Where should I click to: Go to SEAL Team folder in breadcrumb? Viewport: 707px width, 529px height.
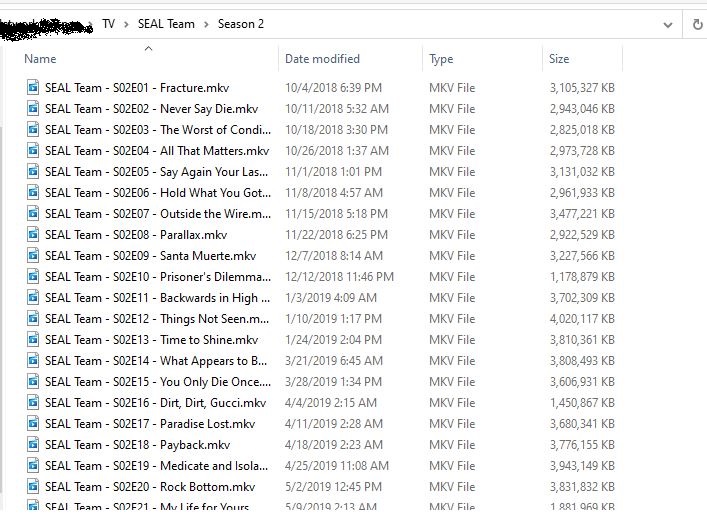click(x=166, y=24)
